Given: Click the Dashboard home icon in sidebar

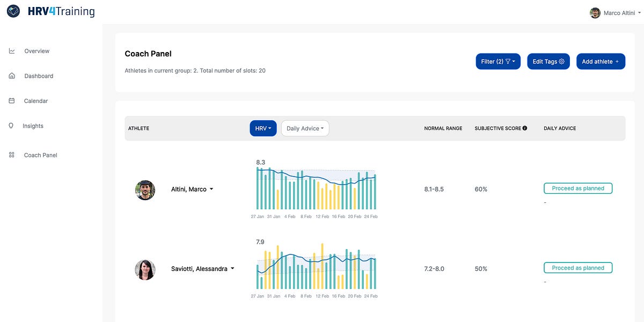Looking at the screenshot, I should coord(12,76).
